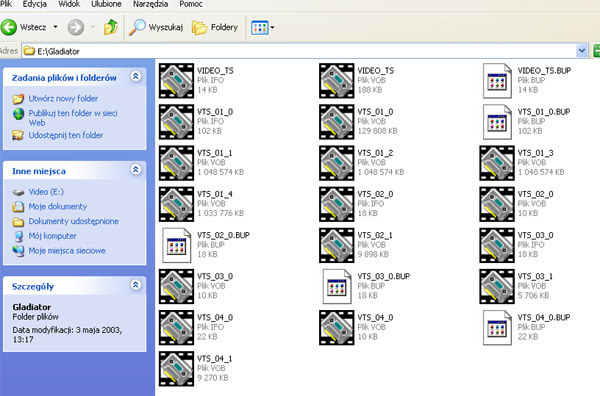Viewport: 600px width, 396px height.
Task: Expand the address bar dropdown
Action: click(x=582, y=51)
